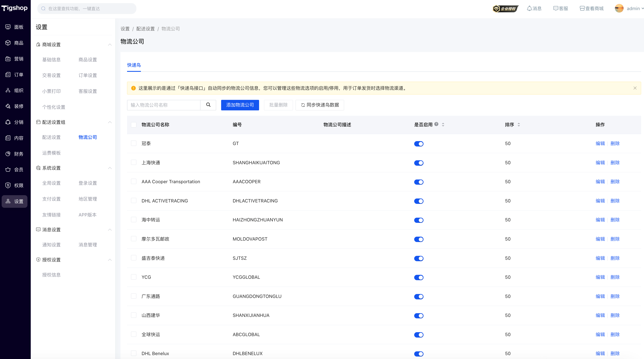Focus the 输入物流公司名称 search field
Screen dimensions: 644x359
tap(164, 105)
